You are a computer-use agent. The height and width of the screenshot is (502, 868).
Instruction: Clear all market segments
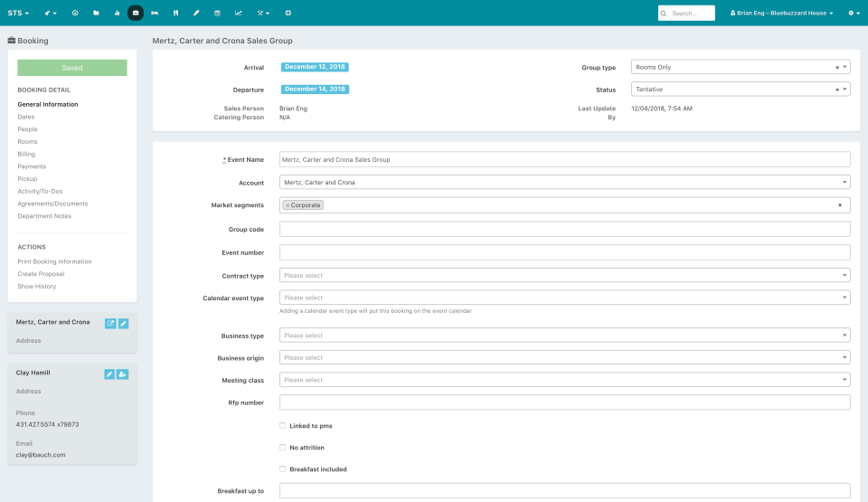840,205
